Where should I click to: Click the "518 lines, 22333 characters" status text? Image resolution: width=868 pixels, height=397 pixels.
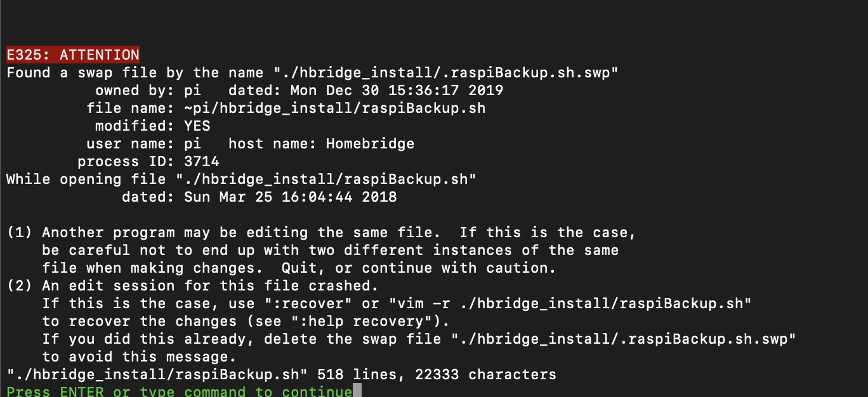437,375
